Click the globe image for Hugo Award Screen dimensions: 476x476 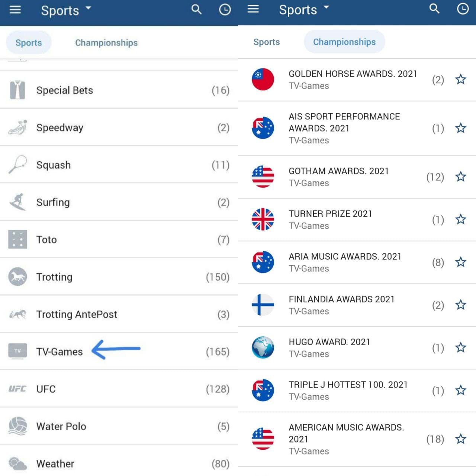tap(263, 348)
